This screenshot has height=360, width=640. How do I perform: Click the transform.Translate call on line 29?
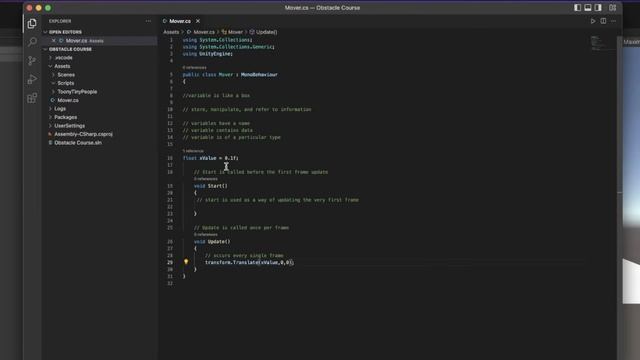249,262
